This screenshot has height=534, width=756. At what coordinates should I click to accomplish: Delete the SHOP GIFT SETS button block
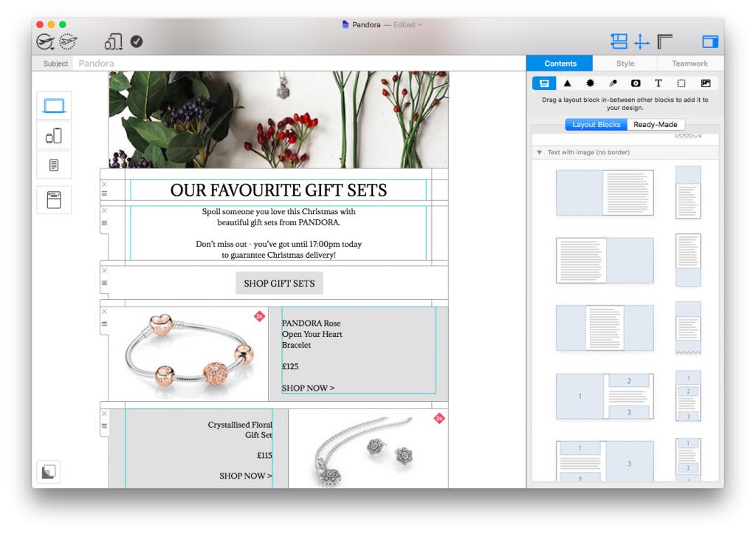[104, 270]
